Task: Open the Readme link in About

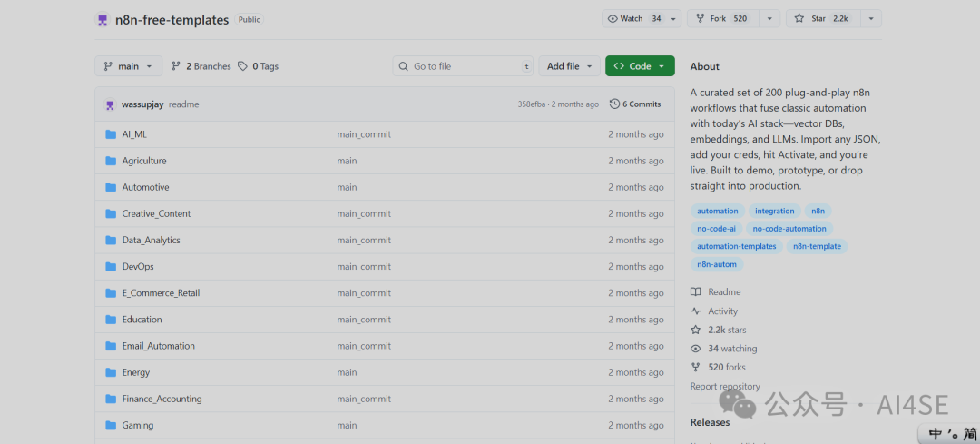Action: point(724,292)
